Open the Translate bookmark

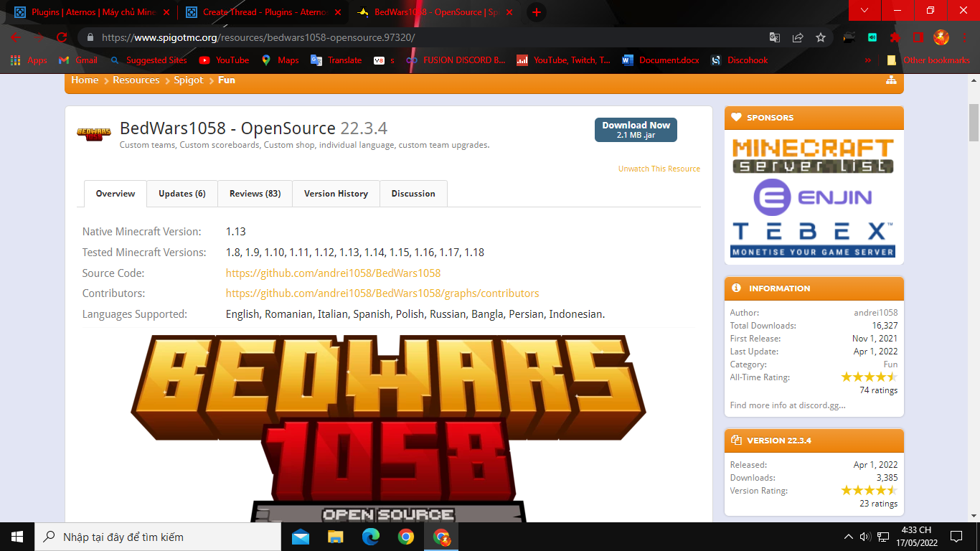336,60
